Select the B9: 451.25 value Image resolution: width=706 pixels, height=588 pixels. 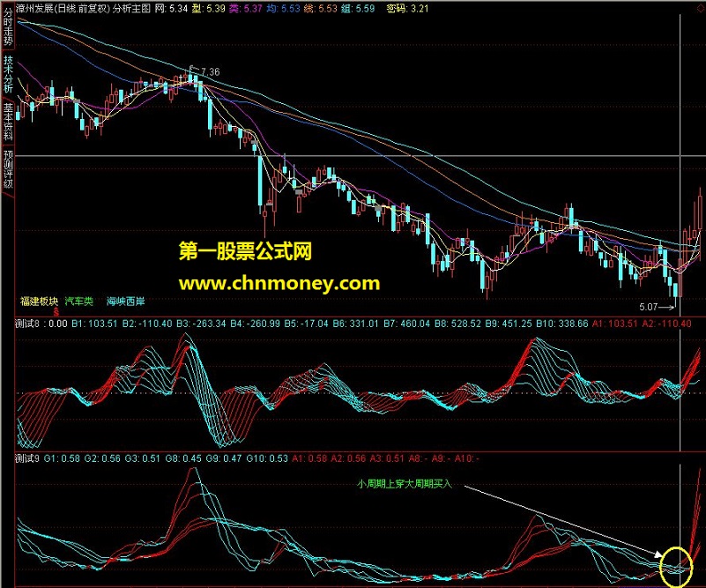[x=509, y=324]
